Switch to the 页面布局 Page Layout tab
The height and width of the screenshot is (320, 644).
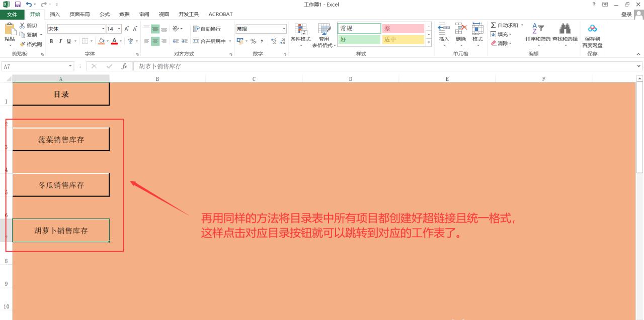coord(80,14)
